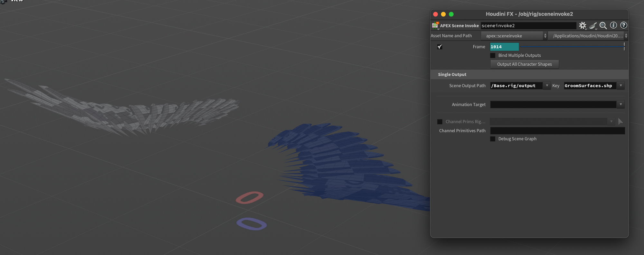The width and height of the screenshot is (644, 255).
Task: Open Scene Output Path dropdown arrow
Action: [x=547, y=86]
